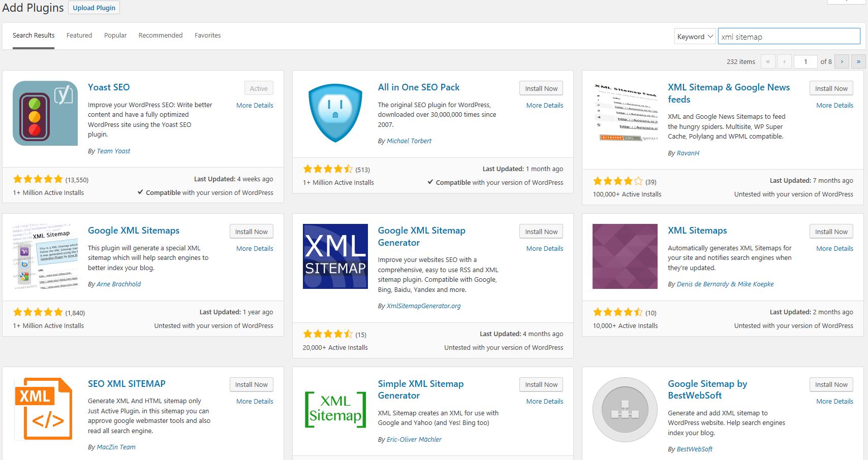Image resolution: width=868 pixels, height=460 pixels.
Task: Click the blue XML SITEMAP Generator icon
Action: point(335,256)
